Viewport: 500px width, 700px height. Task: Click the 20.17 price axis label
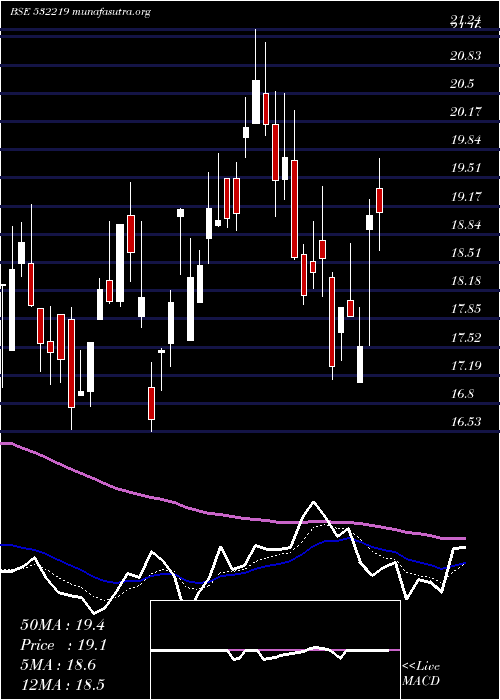[x=466, y=112]
